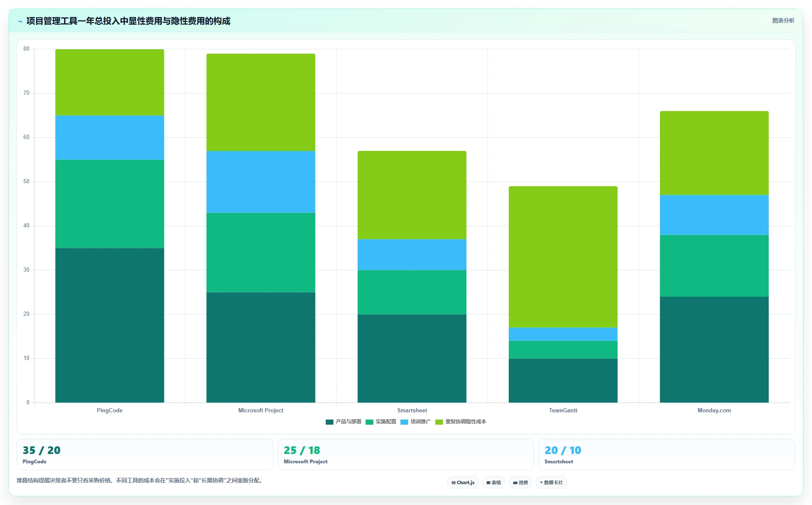Click Monday.com's dark teal bottom segment
This screenshot has width=812, height=505.
(x=714, y=349)
